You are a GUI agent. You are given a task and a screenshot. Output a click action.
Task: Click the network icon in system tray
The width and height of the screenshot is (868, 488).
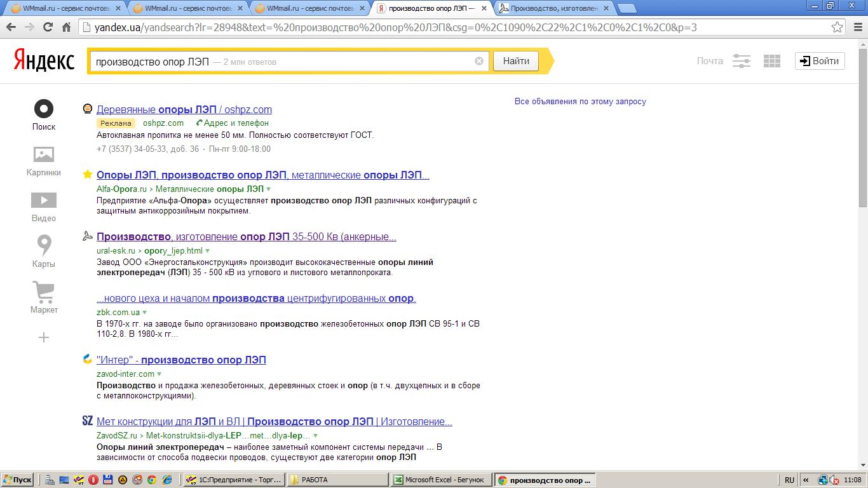(824, 480)
